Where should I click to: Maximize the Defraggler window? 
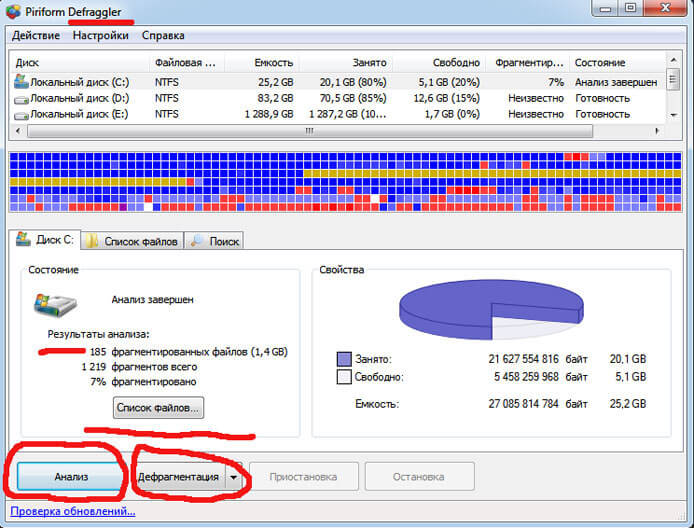pyautogui.click(x=630, y=8)
